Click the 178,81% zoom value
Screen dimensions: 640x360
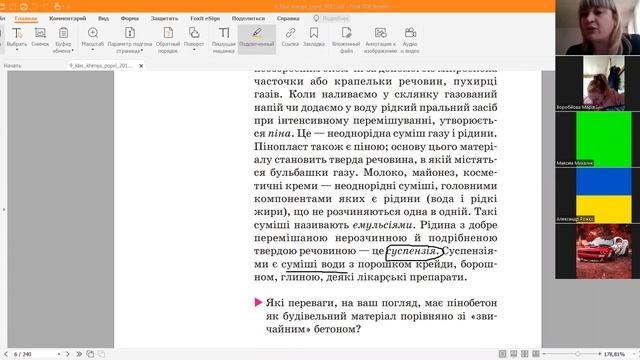pos(614,354)
